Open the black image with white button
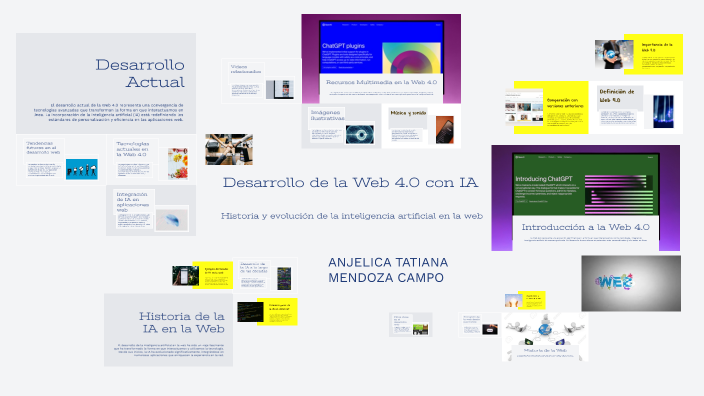Viewport: 704px width, 396px height. (490, 329)
